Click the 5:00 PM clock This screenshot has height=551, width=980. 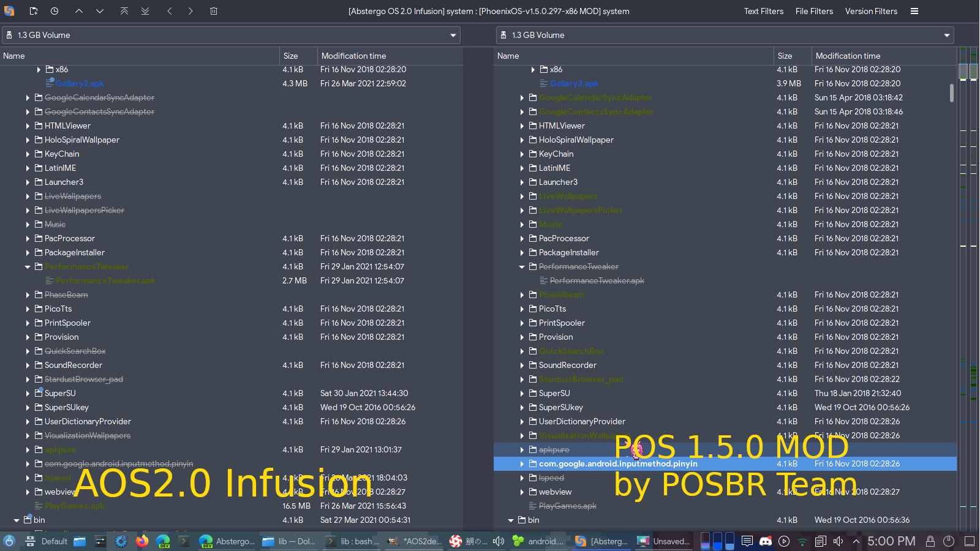[x=891, y=541]
